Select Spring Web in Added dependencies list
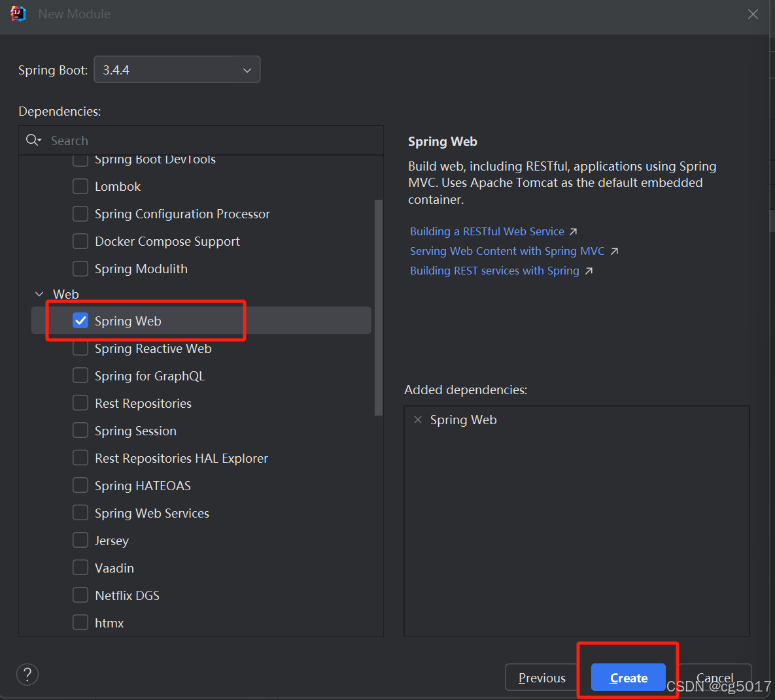This screenshot has width=775, height=700. coord(463,420)
